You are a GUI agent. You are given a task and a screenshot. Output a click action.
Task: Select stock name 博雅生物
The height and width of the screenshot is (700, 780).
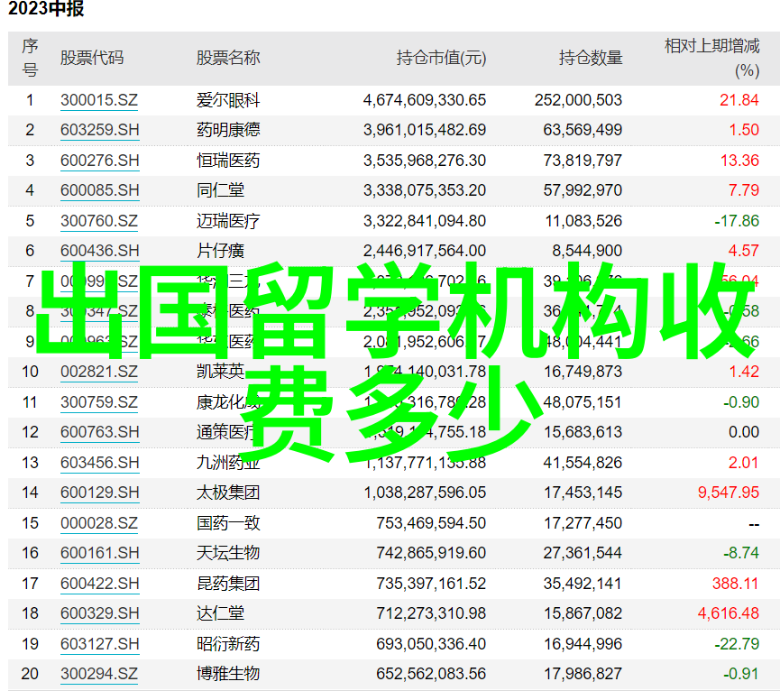[228, 674]
